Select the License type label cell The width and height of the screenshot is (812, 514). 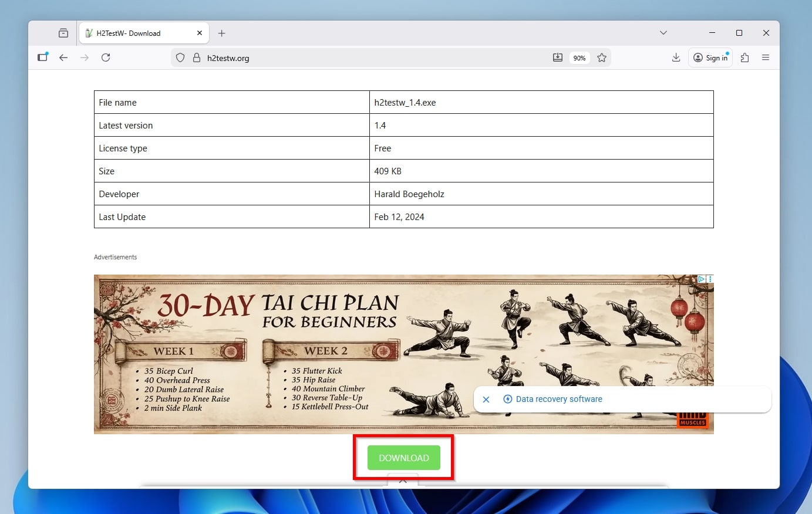232,148
